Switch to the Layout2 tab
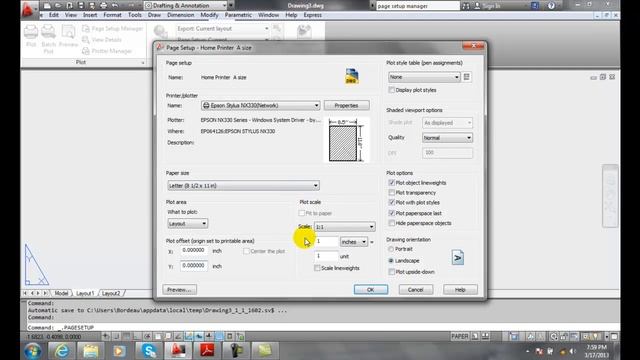 pos(111,293)
